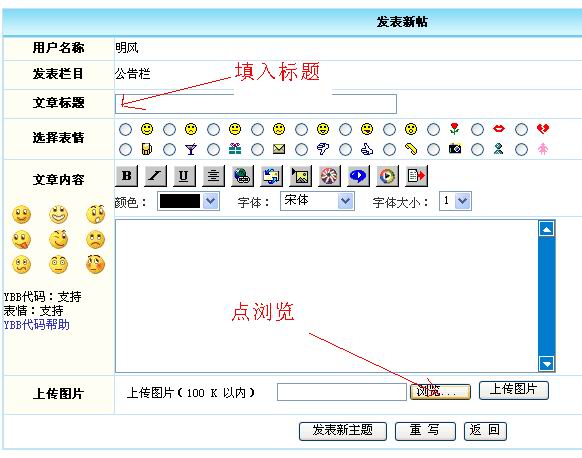Open the YBB代码帮助 link

point(36,325)
